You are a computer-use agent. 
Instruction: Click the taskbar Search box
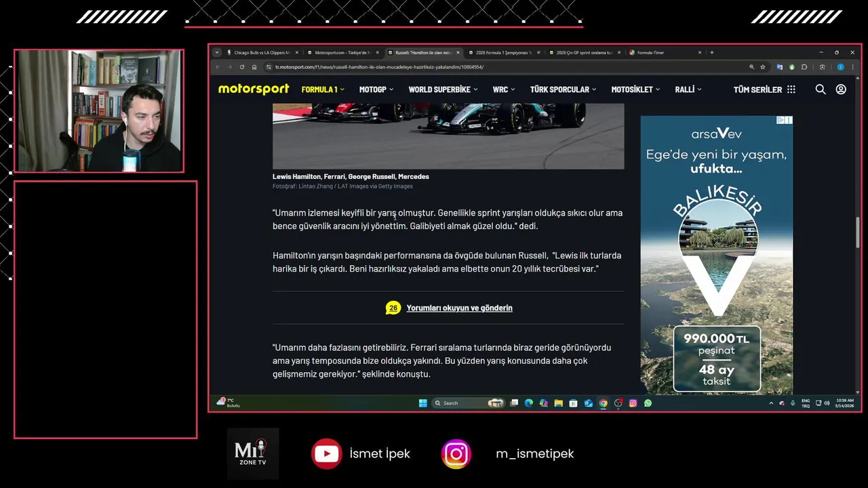point(468,403)
